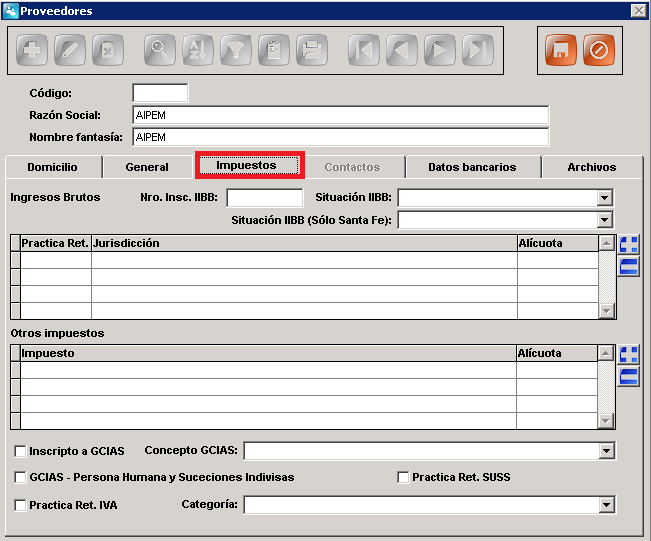Image resolution: width=651 pixels, height=541 pixels.
Task: Click the print icon
Action: click(x=312, y=50)
